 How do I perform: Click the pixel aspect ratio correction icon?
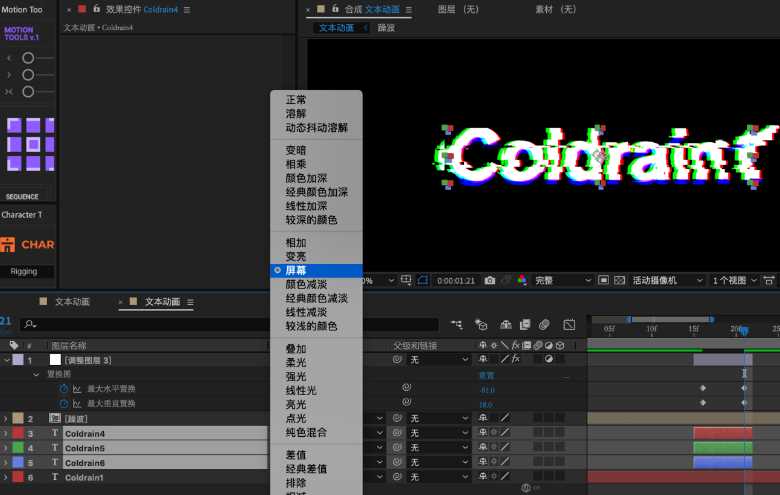pos(769,281)
